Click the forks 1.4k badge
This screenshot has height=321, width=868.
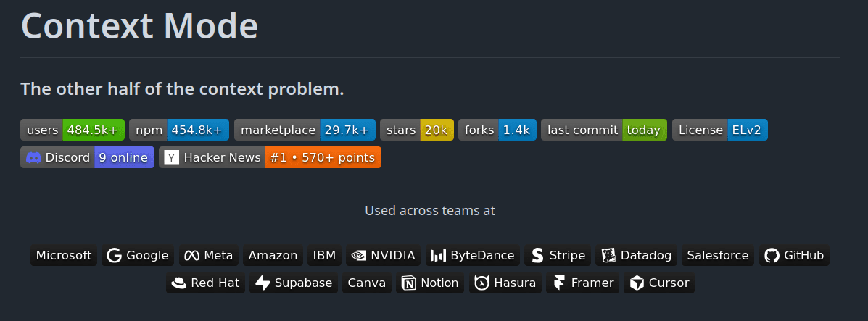[497, 130]
